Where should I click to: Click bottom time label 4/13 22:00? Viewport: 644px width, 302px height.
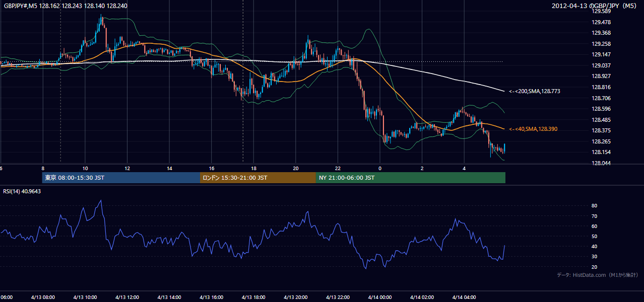(338, 297)
